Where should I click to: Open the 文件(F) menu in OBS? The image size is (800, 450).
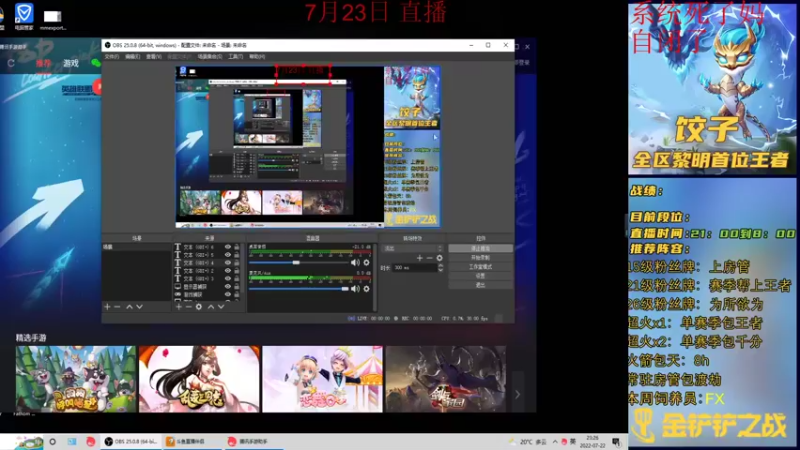tap(112, 57)
